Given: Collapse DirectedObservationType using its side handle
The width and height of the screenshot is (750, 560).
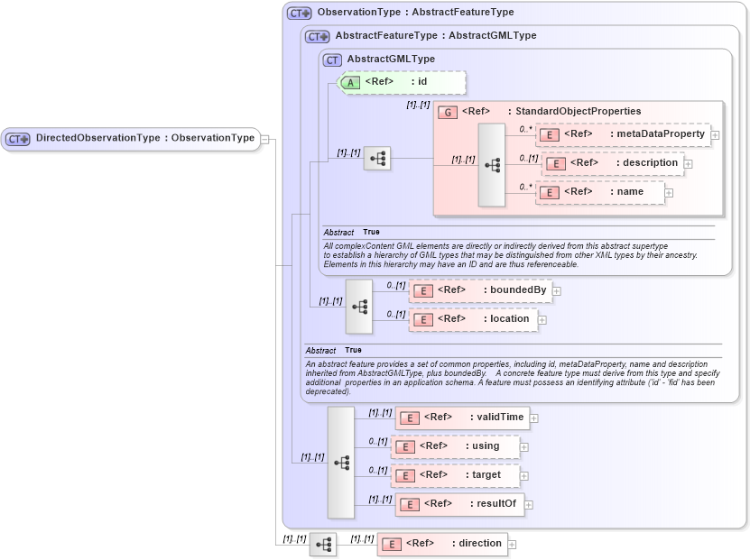Looking at the screenshot, I should point(264,139).
